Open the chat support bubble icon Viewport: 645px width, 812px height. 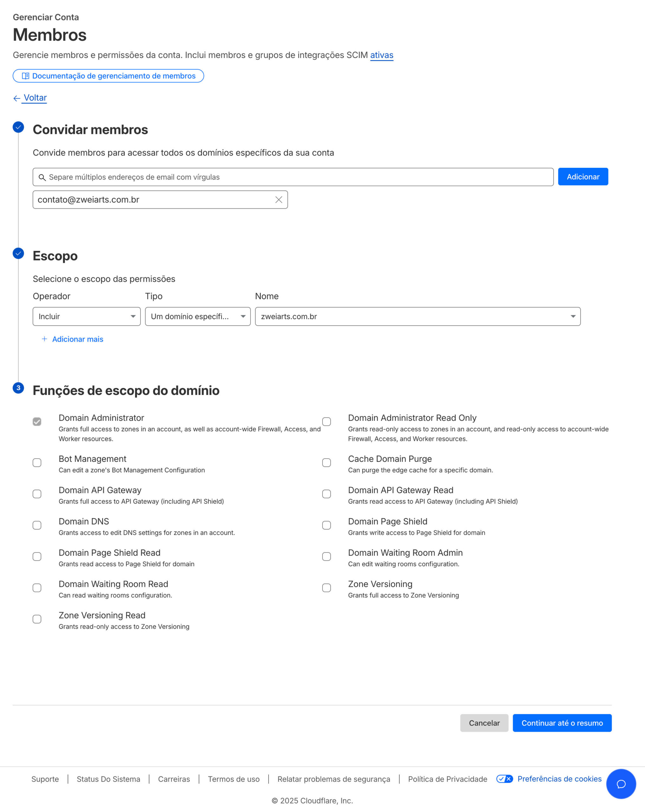click(x=621, y=784)
